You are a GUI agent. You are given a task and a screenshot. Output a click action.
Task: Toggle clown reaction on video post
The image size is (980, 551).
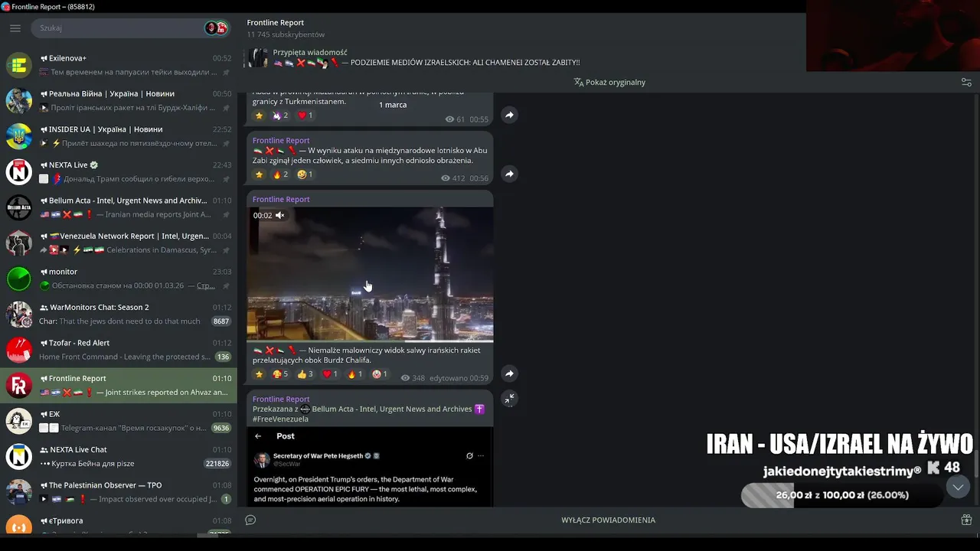point(380,374)
